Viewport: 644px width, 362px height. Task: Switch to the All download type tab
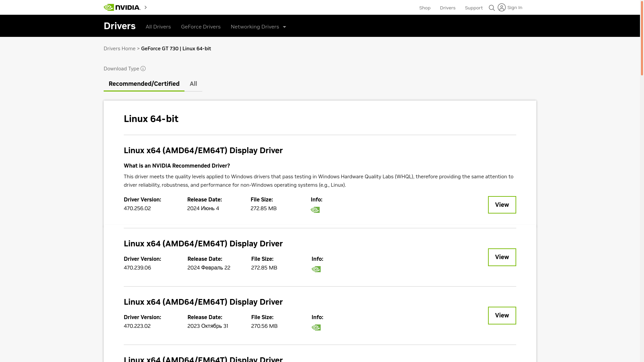click(193, 84)
